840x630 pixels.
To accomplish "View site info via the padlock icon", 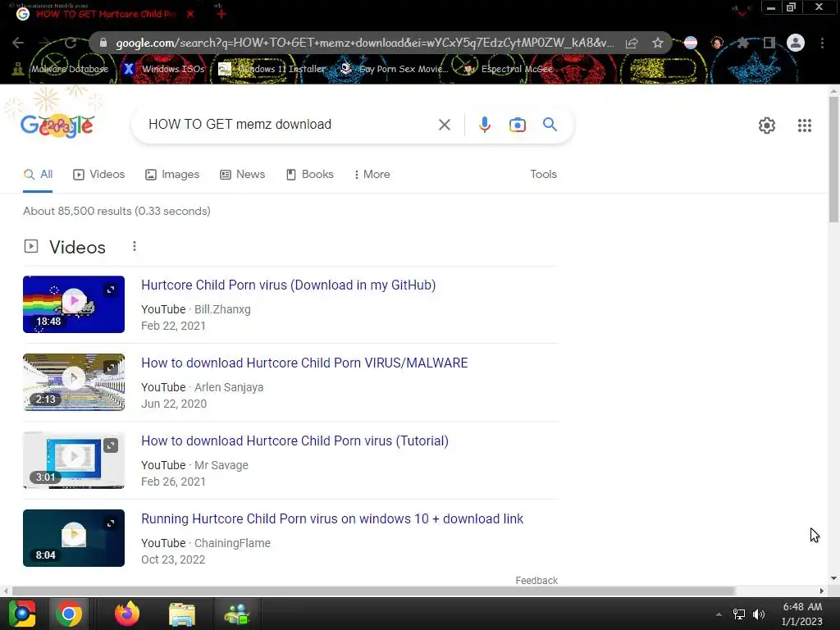I will click(x=103, y=43).
